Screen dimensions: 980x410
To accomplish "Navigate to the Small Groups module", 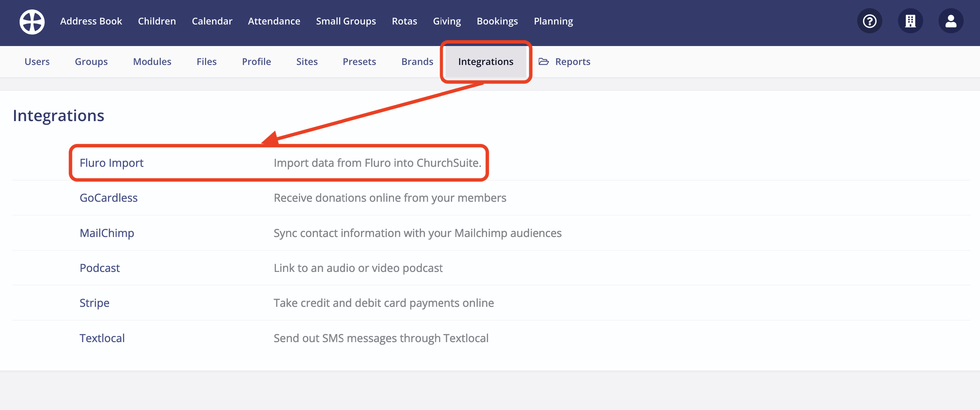I will pyautogui.click(x=346, y=21).
